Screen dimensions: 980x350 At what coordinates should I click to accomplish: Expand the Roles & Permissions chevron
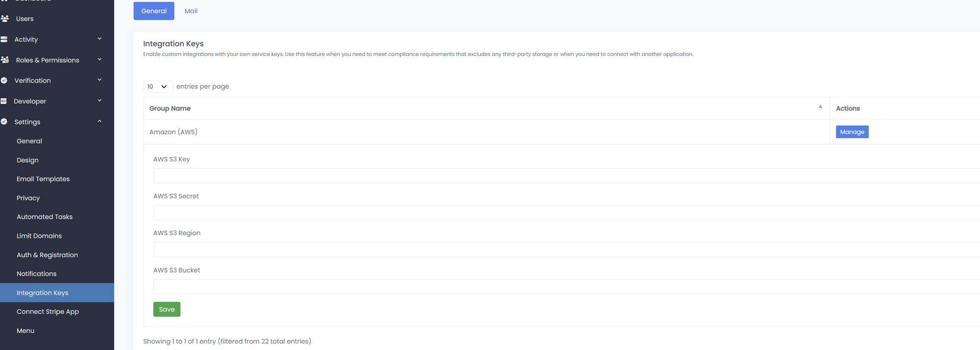pos(99,59)
